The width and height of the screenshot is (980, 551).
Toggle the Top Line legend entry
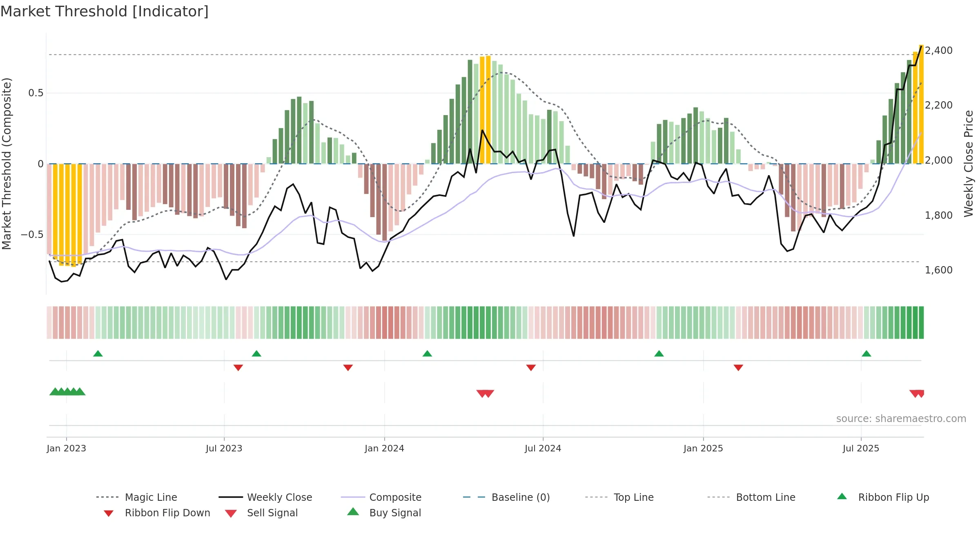(619, 497)
